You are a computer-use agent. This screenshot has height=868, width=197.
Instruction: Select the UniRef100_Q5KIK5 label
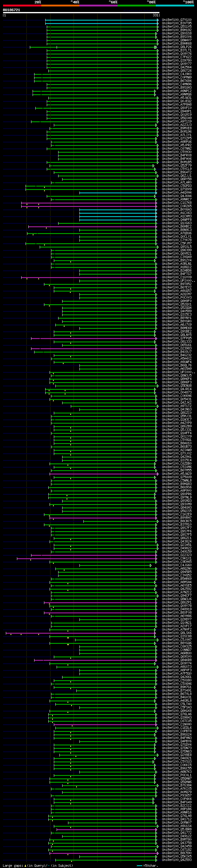pyautogui.click(x=176, y=856)
